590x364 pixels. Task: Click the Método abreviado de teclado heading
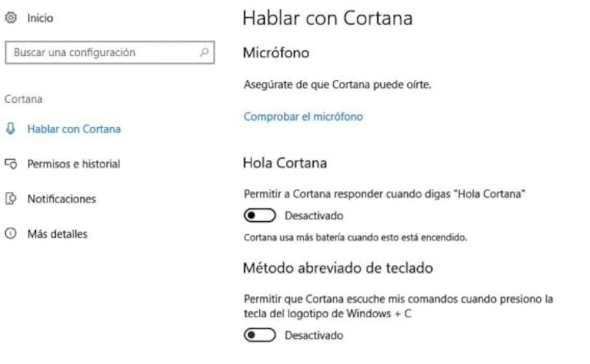(338, 268)
